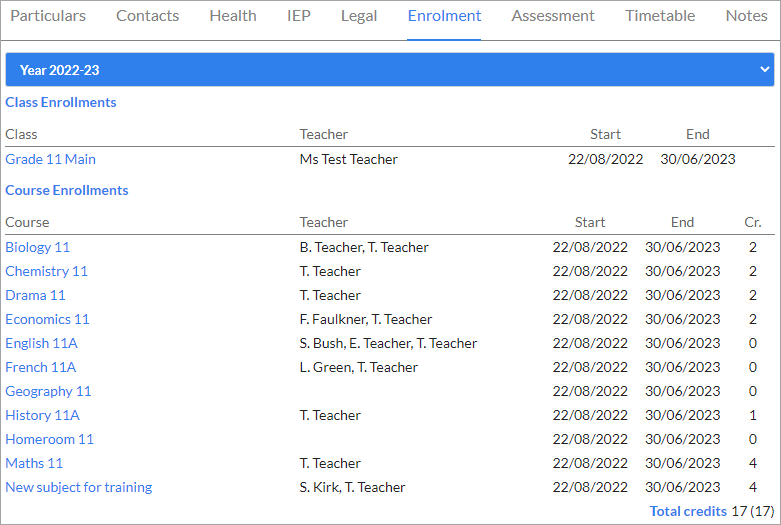The image size is (781, 525).
Task: Open the Chemistry 11 course link
Action: [x=46, y=271]
